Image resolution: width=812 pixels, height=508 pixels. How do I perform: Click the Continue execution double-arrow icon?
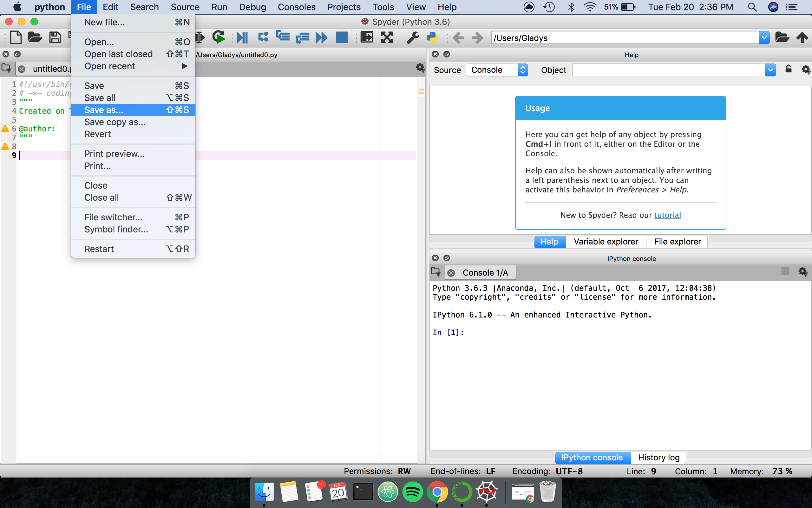321,37
